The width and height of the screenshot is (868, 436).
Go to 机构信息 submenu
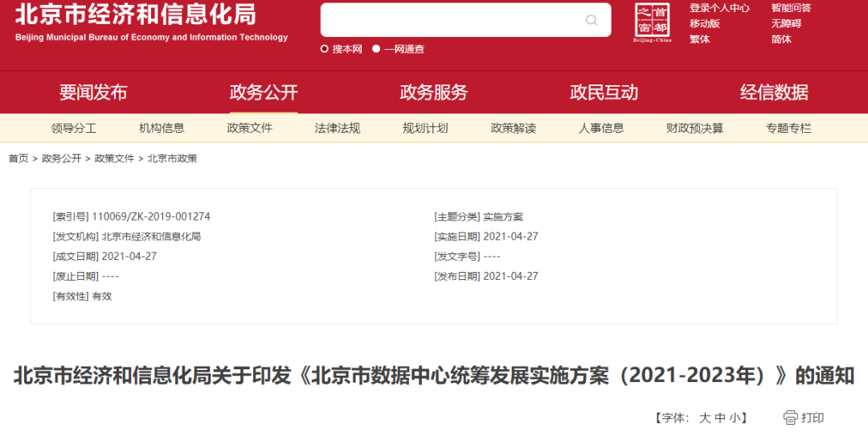point(162,129)
